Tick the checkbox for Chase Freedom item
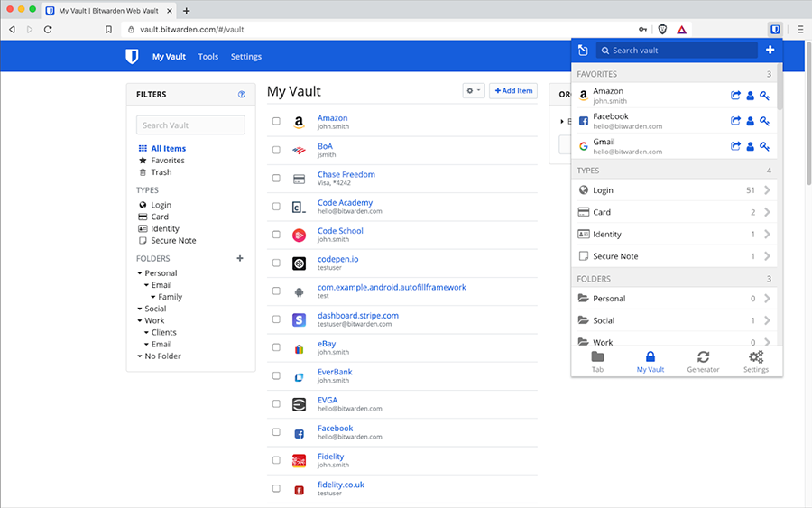The image size is (812, 508). pos(276,178)
